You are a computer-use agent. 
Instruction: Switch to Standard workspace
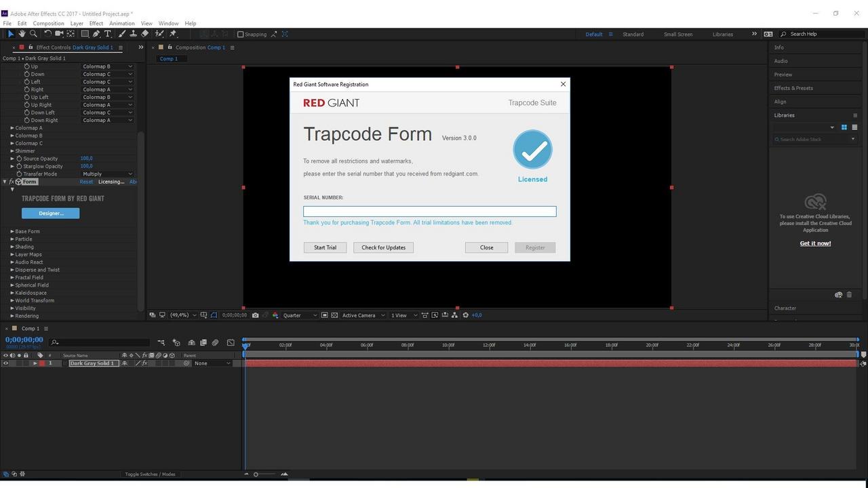tap(633, 34)
